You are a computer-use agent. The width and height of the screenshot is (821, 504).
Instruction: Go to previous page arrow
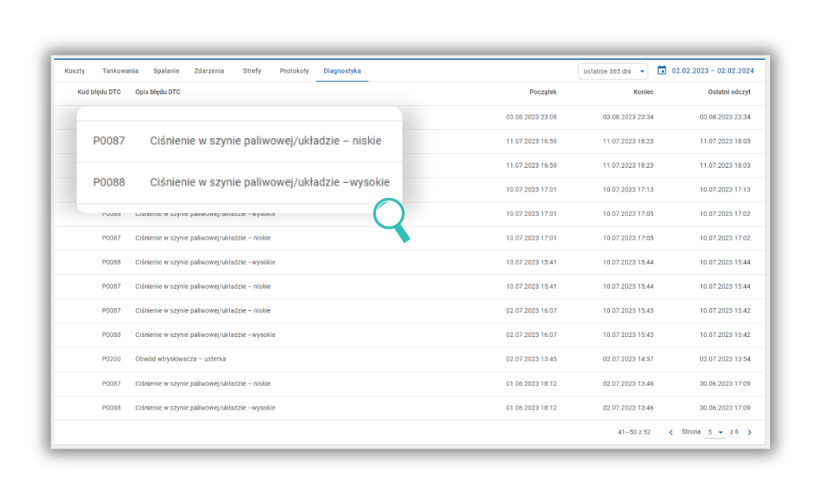pyautogui.click(x=671, y=433)
